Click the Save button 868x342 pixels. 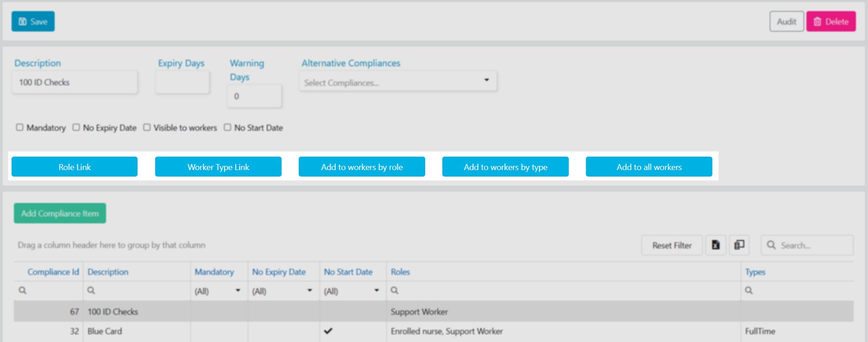pos(33,21)
